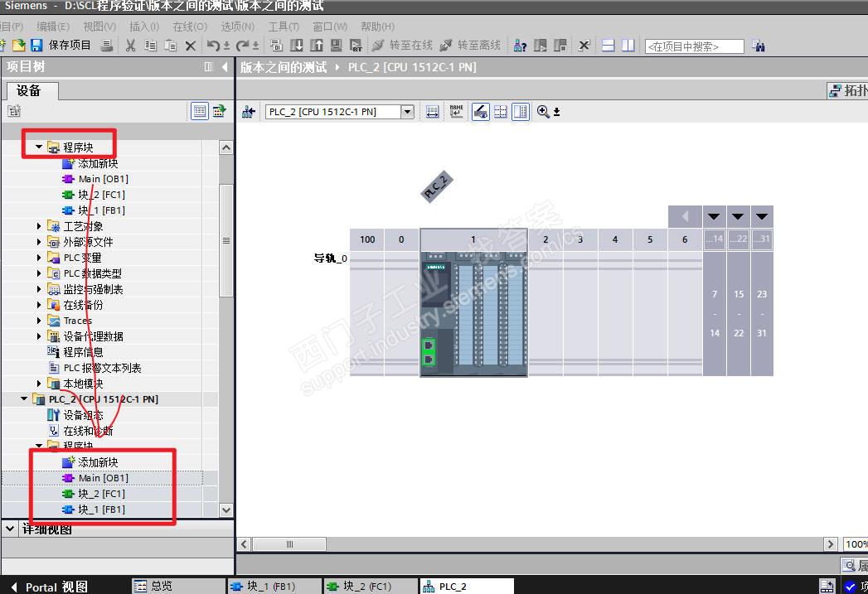Open the zoom level dropdown arrow

coord(557,113)
